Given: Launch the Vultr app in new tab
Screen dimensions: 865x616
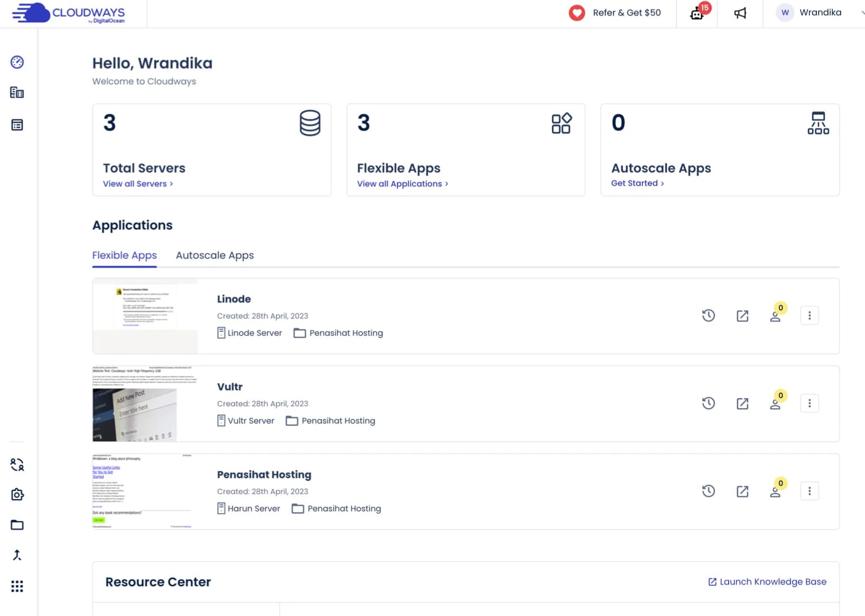Looking at the screenshot, I should (742, 403).
